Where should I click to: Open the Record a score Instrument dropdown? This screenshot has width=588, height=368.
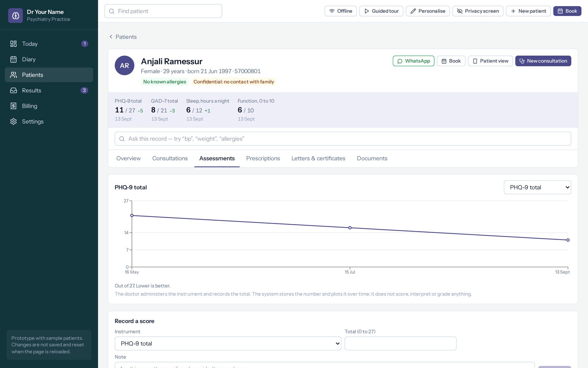pyautogui.click(x=228, y=343)
